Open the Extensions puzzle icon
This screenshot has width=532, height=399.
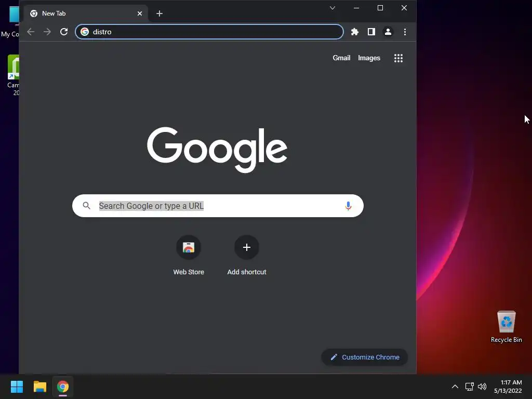tap(354, 32)
